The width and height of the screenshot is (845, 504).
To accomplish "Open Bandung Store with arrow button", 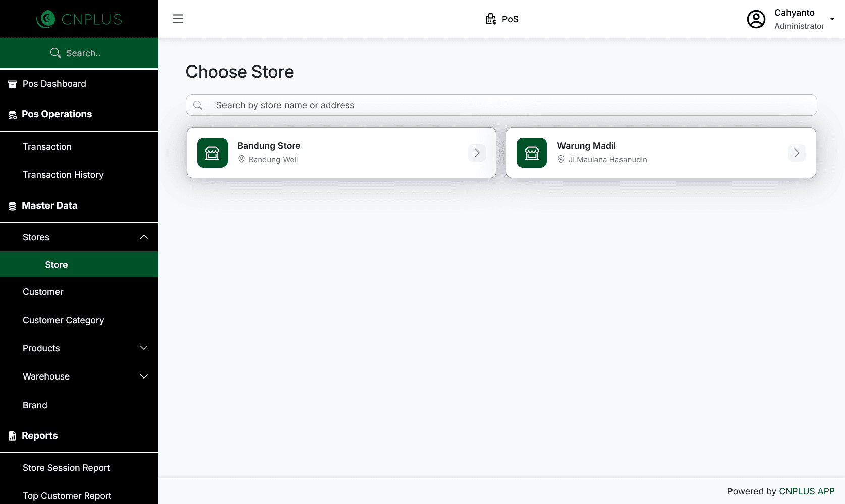I will coord(477,153).
